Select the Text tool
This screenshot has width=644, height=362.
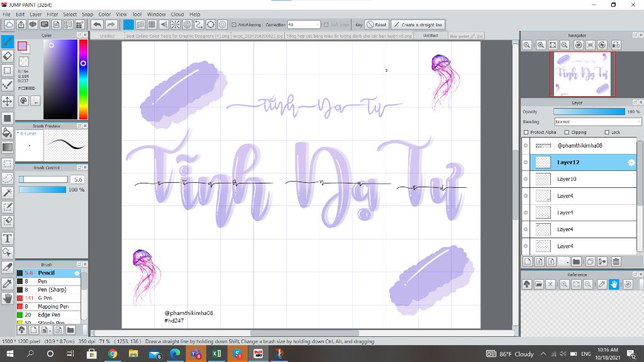(x=8, y=238)
